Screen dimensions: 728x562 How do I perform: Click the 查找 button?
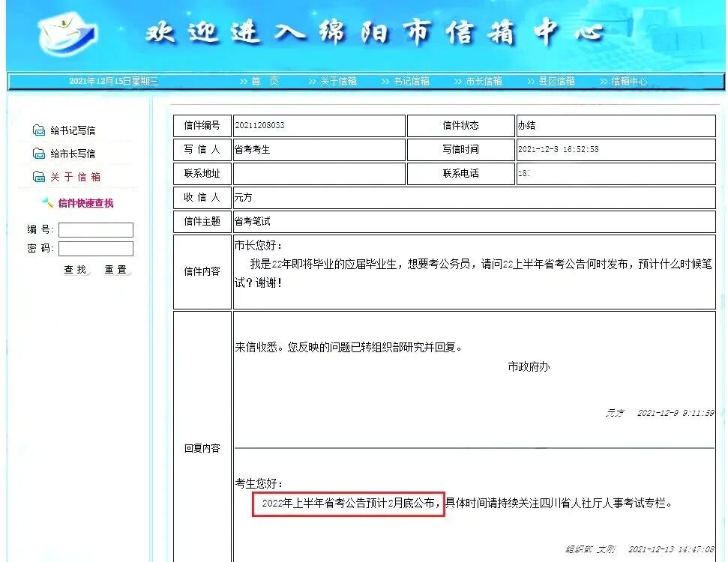[75, 270]
